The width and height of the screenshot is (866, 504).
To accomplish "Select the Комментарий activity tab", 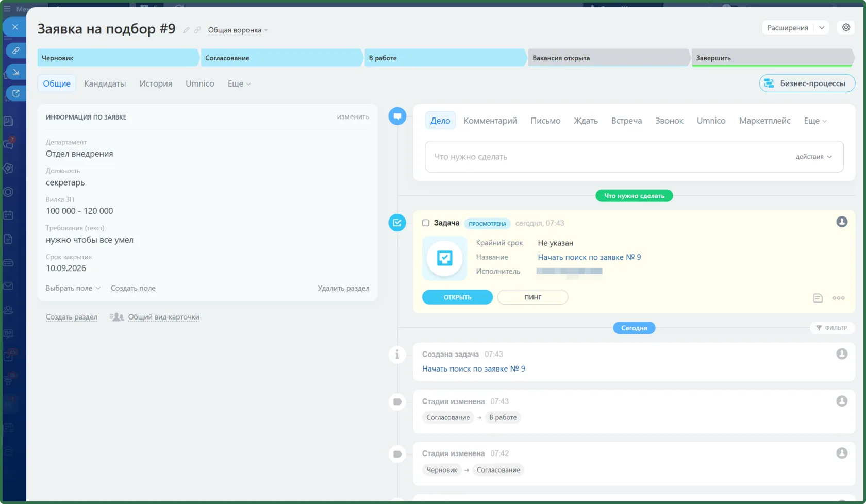I will [490, 121].
